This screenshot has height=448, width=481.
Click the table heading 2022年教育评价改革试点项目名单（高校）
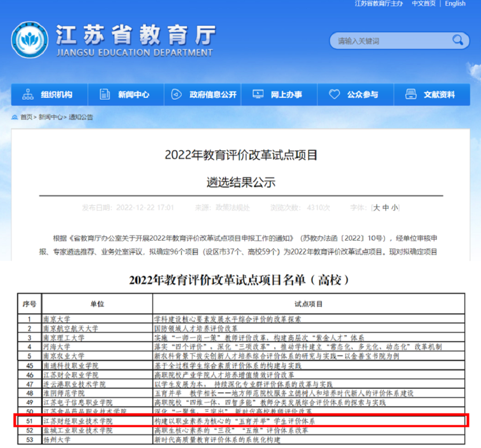239,280
